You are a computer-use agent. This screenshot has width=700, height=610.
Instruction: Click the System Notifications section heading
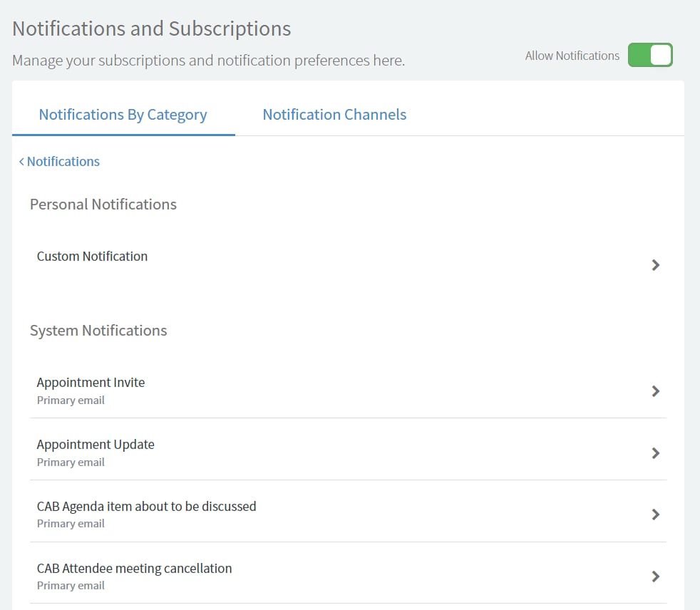tap(98, 330)
